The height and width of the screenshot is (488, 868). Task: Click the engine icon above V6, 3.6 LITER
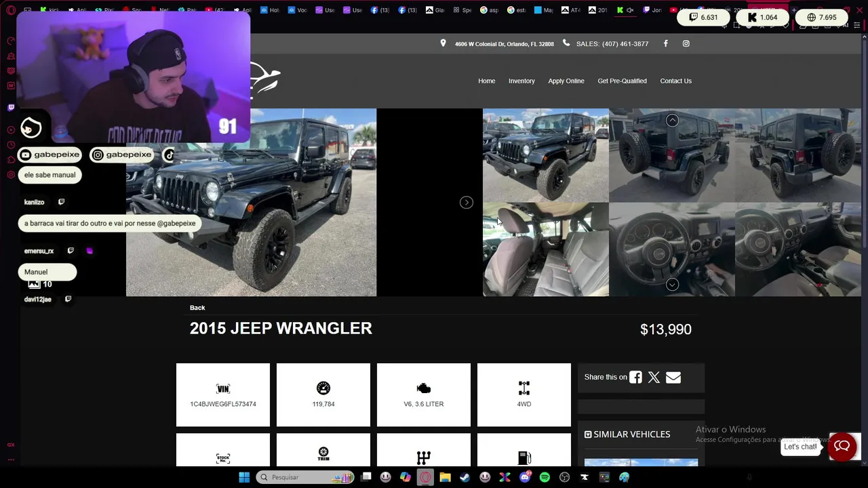(x=424, y=388)
